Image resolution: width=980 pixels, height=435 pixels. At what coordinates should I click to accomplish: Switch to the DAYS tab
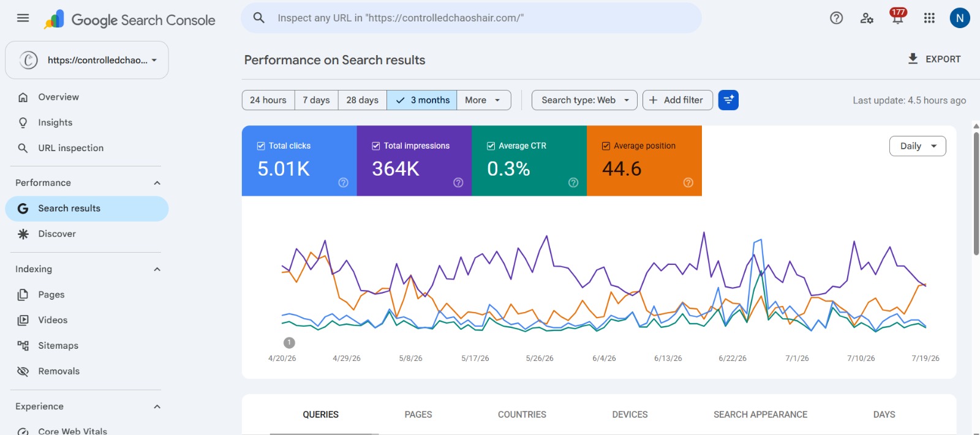pos(884,414)
